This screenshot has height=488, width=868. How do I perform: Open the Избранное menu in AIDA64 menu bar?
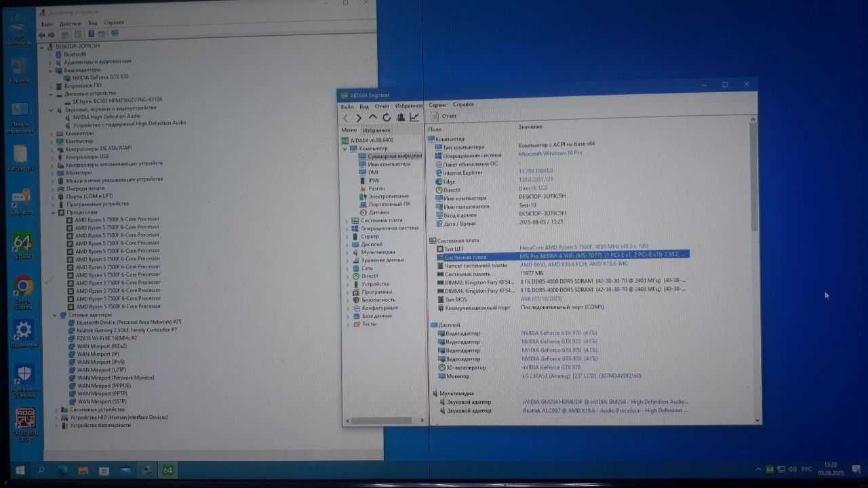pos(408,106)
